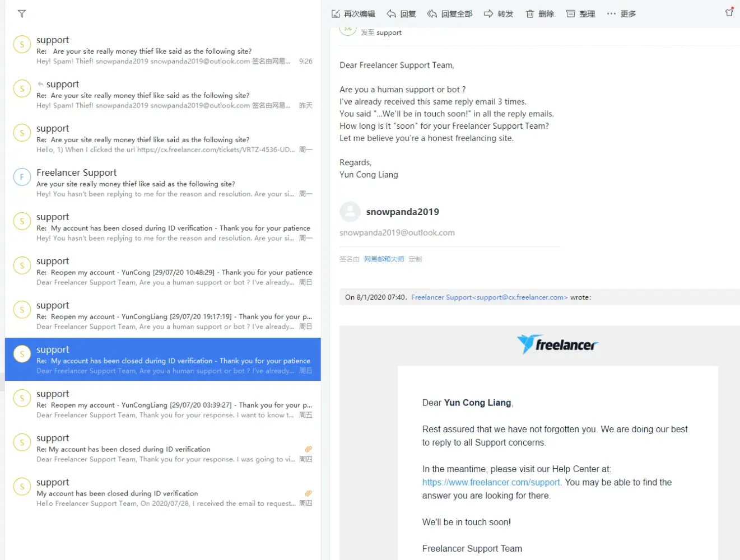The image size is (740, 560).
Task: Click the bold "Yun Cong Liang" in the quoted greeting
Action: coord(478,403)
